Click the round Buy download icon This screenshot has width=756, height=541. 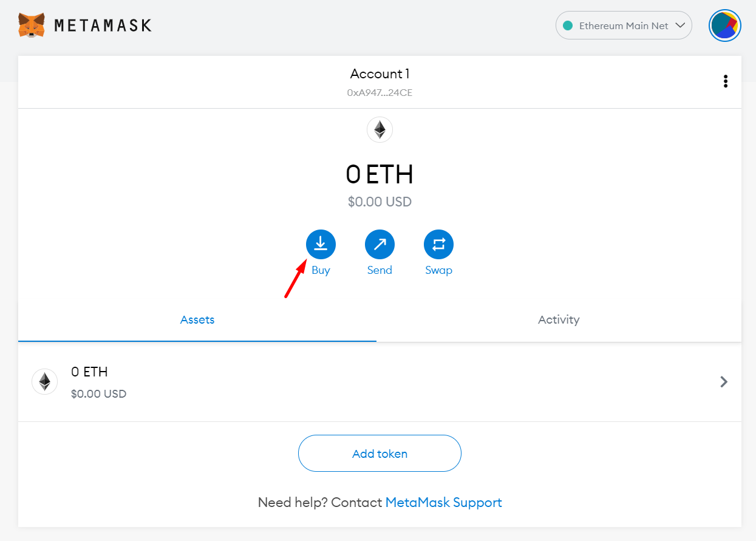(321, 245)
